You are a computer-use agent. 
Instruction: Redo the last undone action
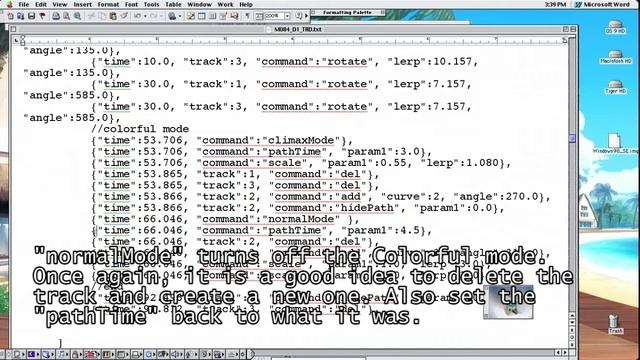(153, 16)
